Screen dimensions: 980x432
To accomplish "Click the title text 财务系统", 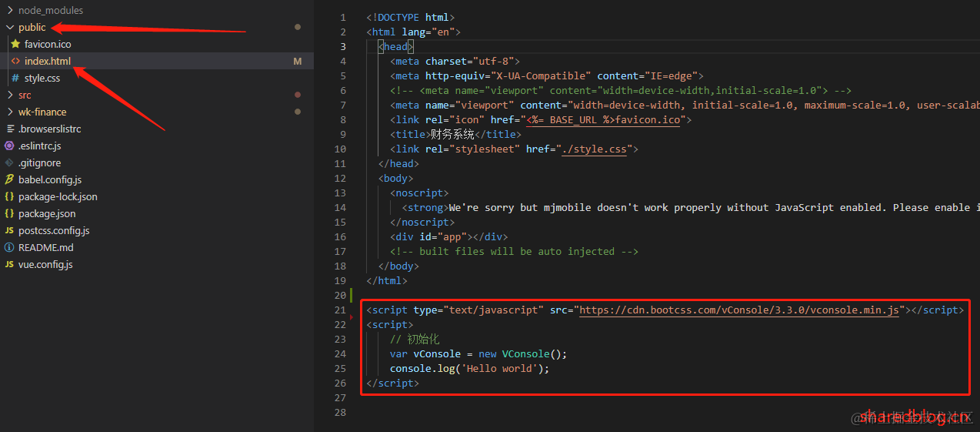I will coord(453,135).
